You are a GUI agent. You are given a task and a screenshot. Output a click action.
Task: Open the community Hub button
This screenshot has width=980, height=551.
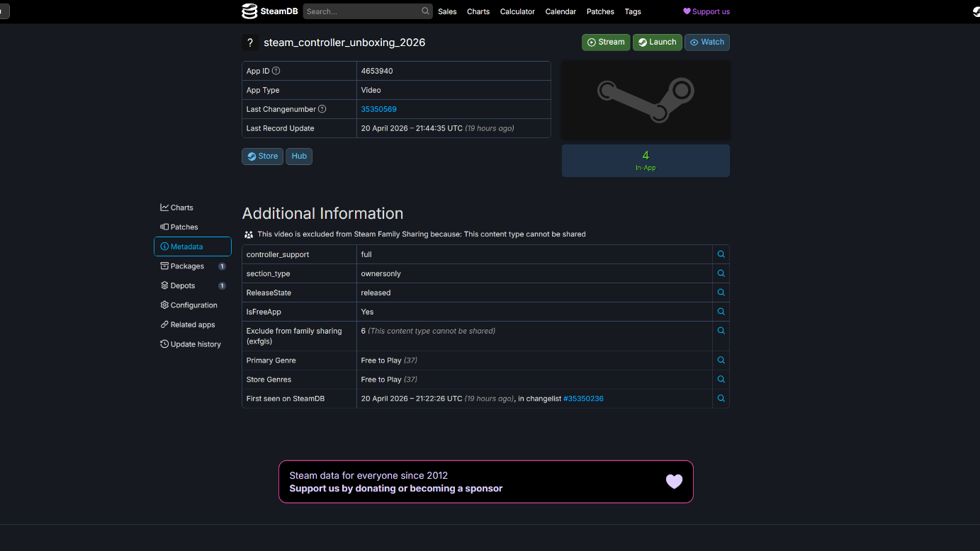pos(299,157)
